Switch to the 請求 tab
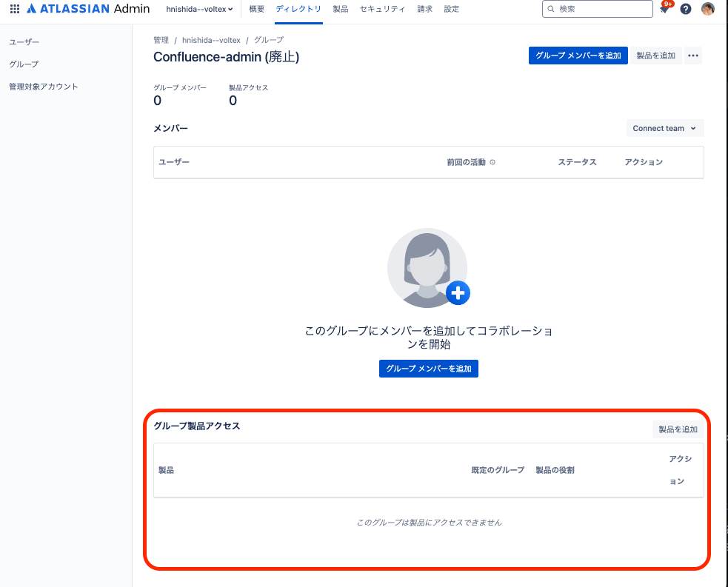728x587 pixels. (x=424, y=9)
